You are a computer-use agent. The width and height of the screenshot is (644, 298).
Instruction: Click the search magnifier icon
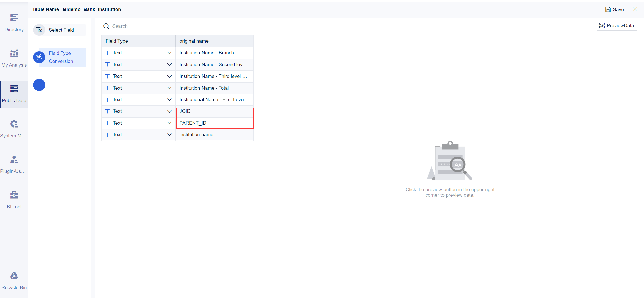coord(106,26)
